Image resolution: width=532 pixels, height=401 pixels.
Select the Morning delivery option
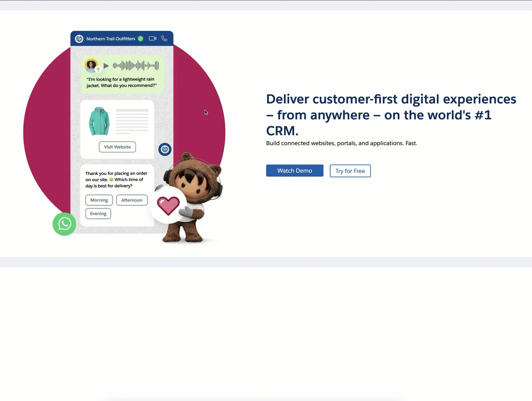pos(99,200)
